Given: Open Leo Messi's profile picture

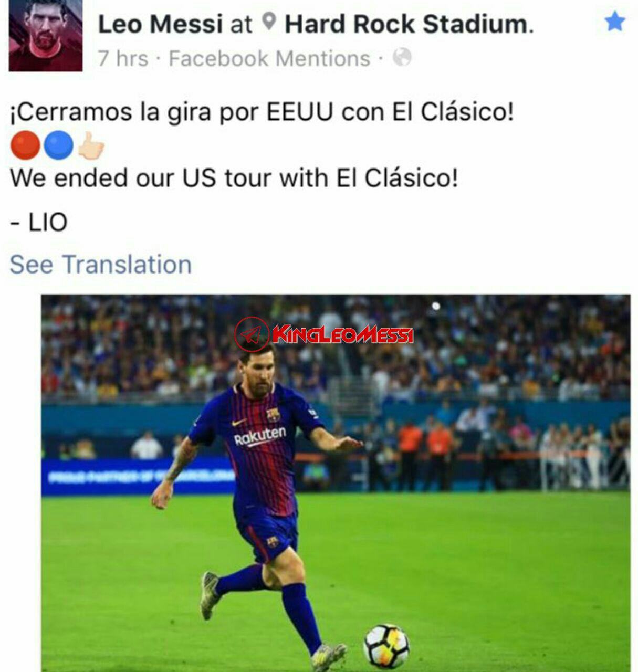Looking at the screenshot, I should point(46,35).
